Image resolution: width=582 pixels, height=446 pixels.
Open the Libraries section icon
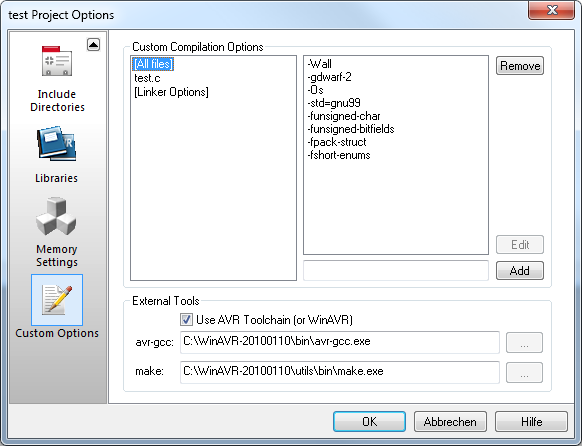click(x=56, y=144)
